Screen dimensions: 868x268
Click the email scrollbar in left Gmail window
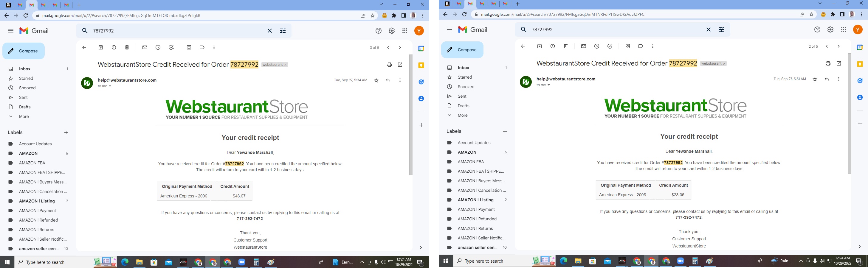point(410,114)
